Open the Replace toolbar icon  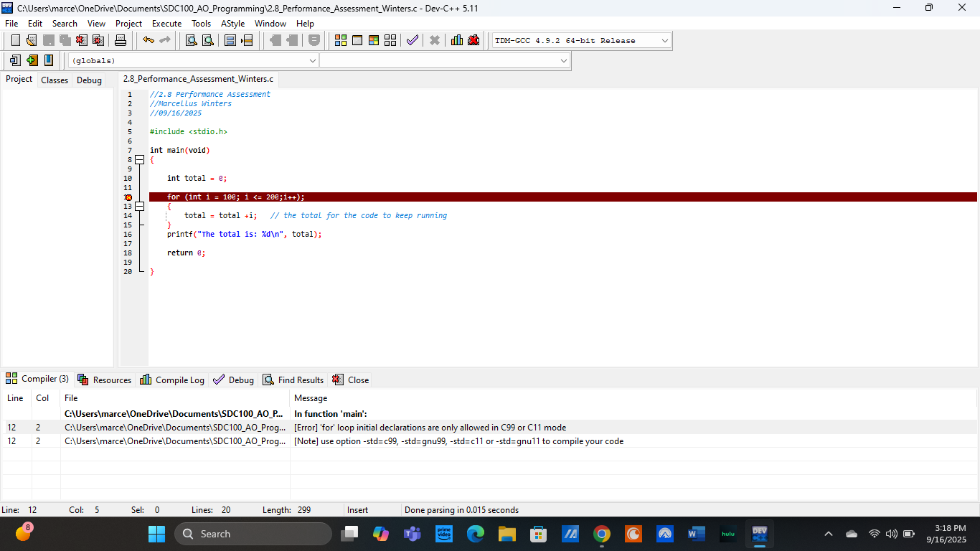pos(207,40)
